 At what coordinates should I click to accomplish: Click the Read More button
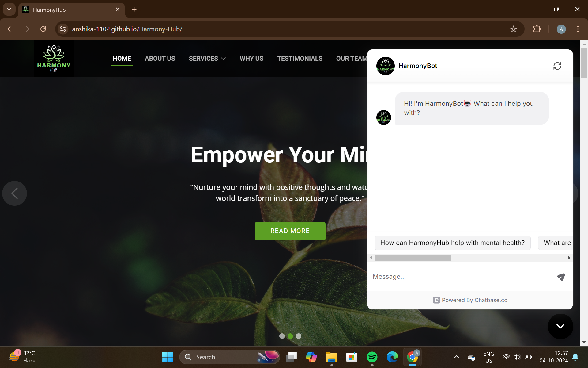(290, 231)
